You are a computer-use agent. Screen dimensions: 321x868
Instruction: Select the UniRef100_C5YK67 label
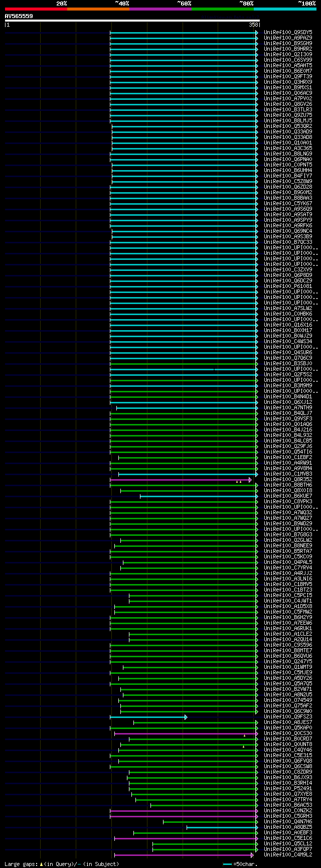pos(288,203)
